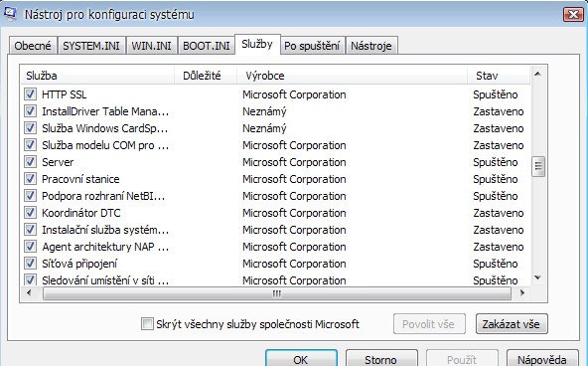The image size is (588, 366).
Task: Close the dialog with the red X
Action: [x=573, y=14]
